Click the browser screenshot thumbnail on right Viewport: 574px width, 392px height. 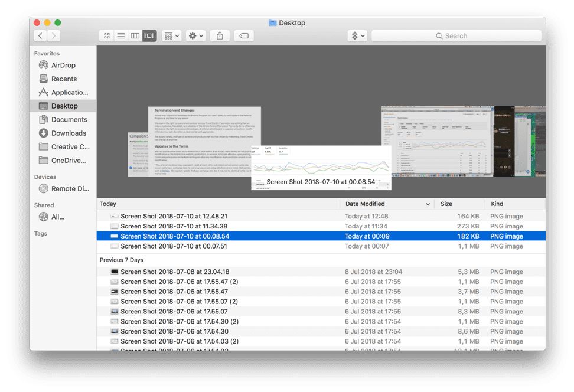[436, 142]
